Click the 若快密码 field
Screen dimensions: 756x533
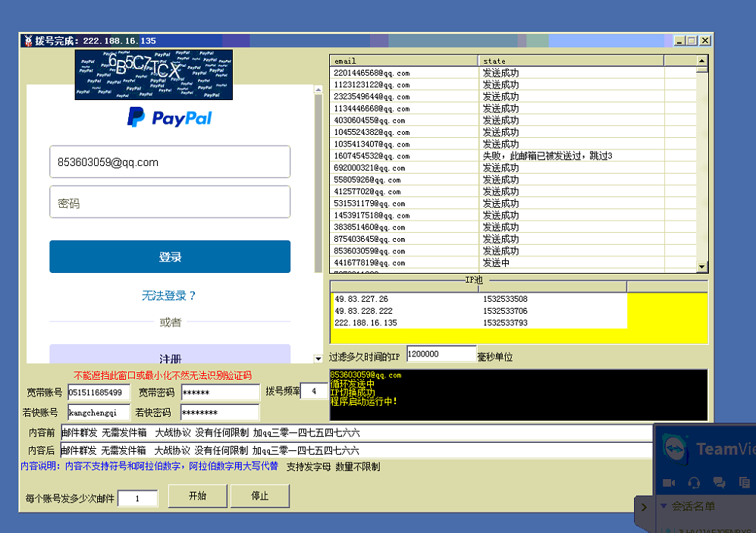[221, 412]
